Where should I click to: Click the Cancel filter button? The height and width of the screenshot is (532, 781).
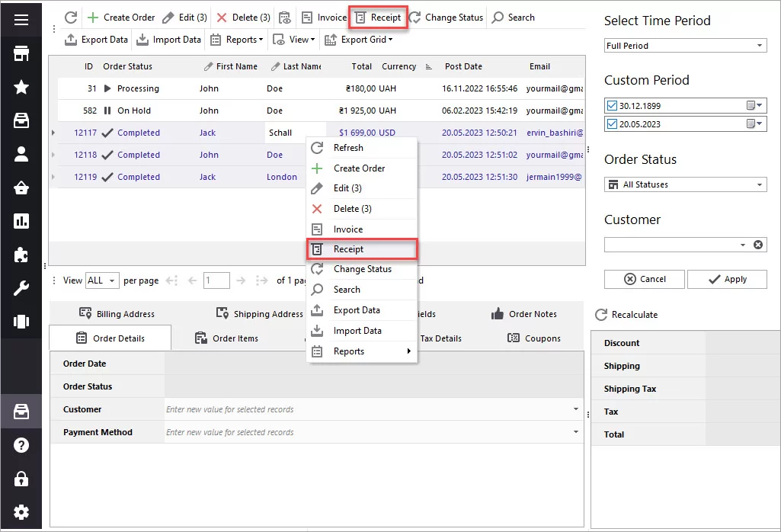(x=644, y=279)
